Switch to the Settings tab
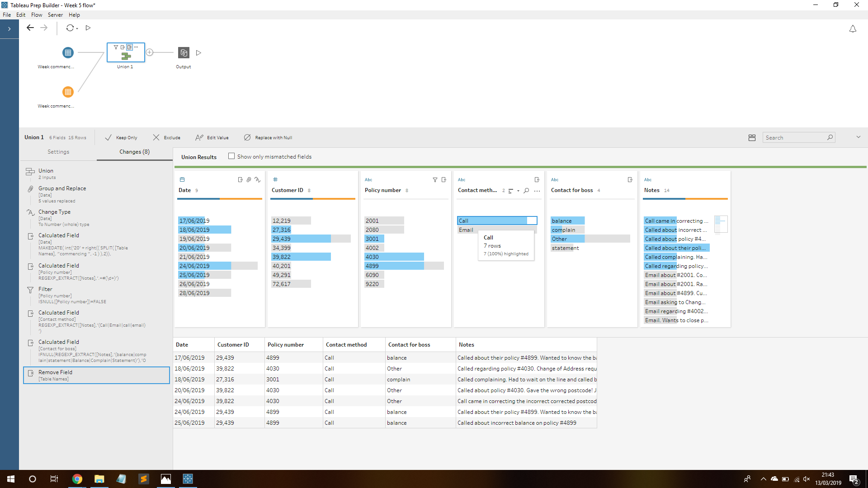This screenshot has width=868, height=488. click(58, 152)
